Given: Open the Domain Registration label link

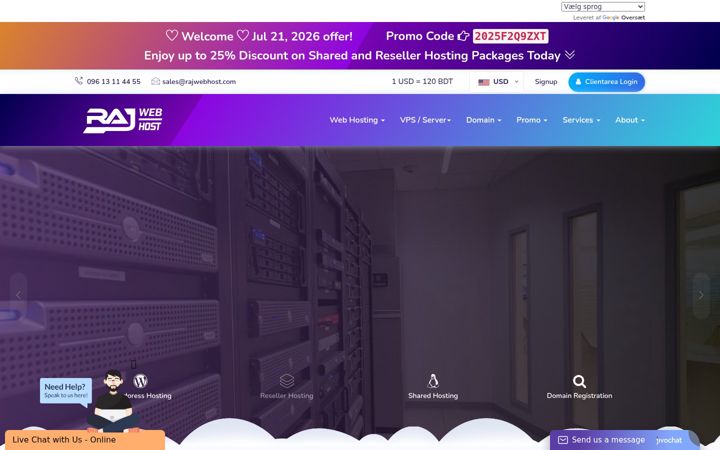Looking at the screenshot, I should tap(579, 395).
